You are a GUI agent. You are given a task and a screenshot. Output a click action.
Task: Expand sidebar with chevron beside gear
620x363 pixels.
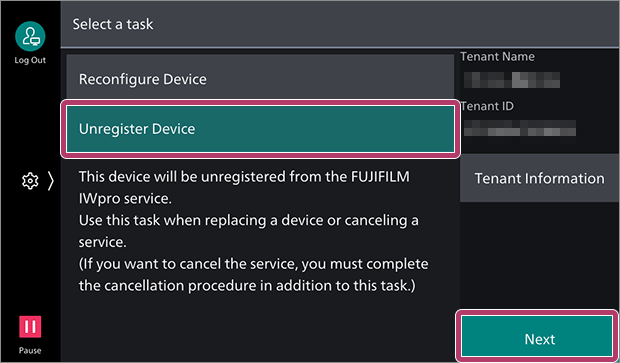pyautogui.click(x=50, y=181)
